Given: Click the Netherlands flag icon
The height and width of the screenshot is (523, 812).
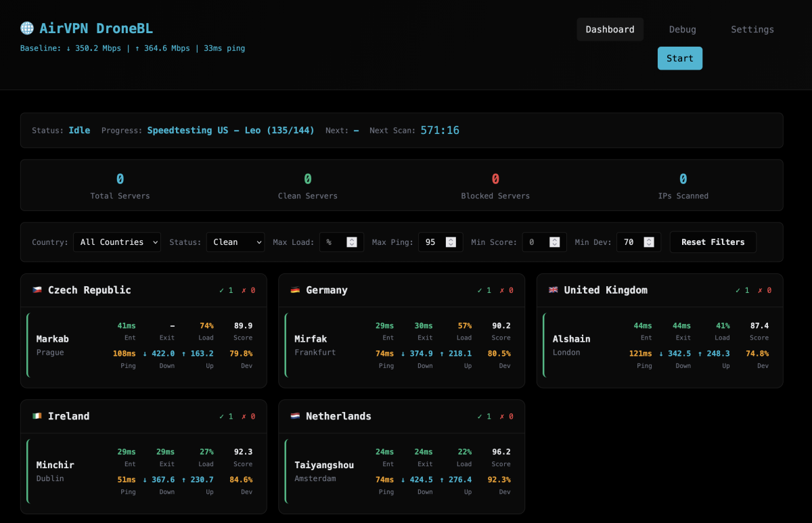Looking at the screenshot, I should coord(295,417).
